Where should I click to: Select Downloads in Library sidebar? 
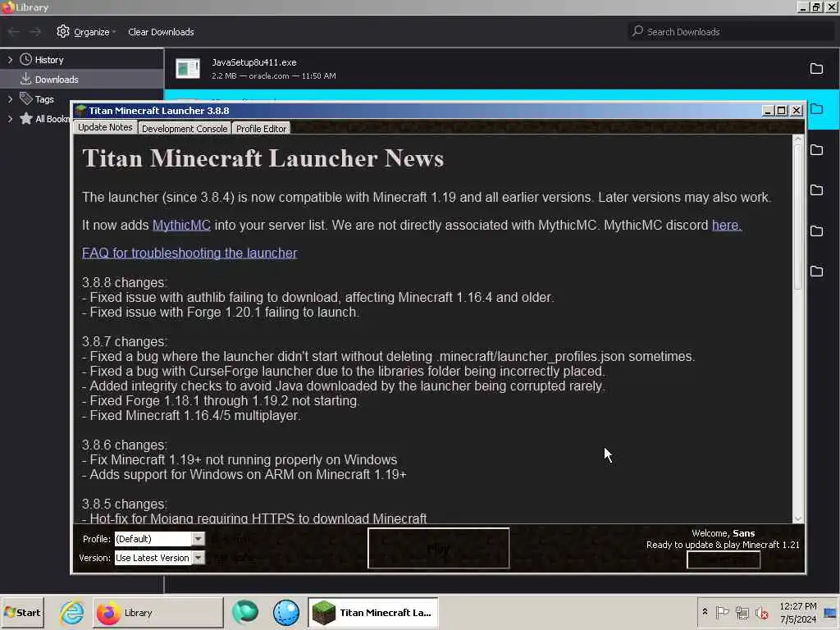click(82, 80)
